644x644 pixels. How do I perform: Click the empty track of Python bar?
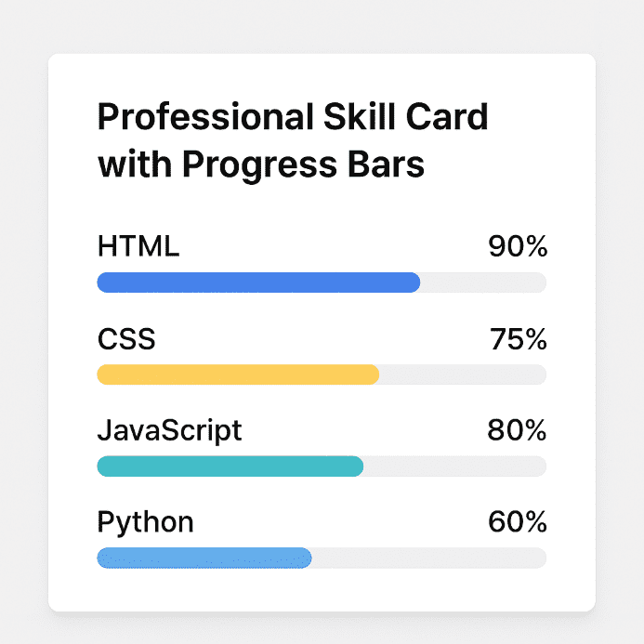[x=428, y=558]
